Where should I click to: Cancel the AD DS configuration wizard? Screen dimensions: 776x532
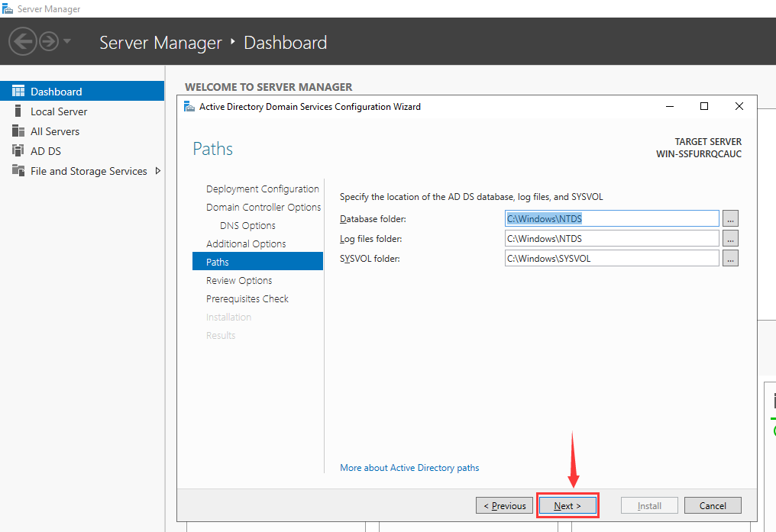[712, 505]
